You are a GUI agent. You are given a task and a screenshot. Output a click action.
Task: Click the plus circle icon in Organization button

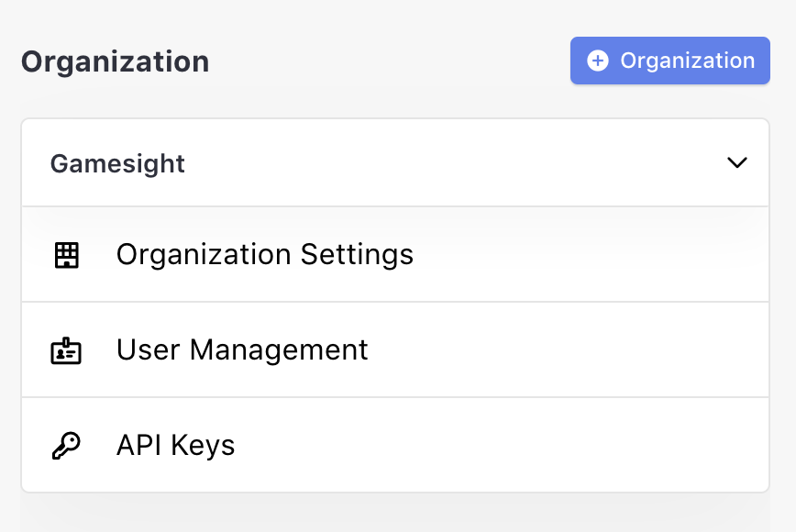coord(598,61)
